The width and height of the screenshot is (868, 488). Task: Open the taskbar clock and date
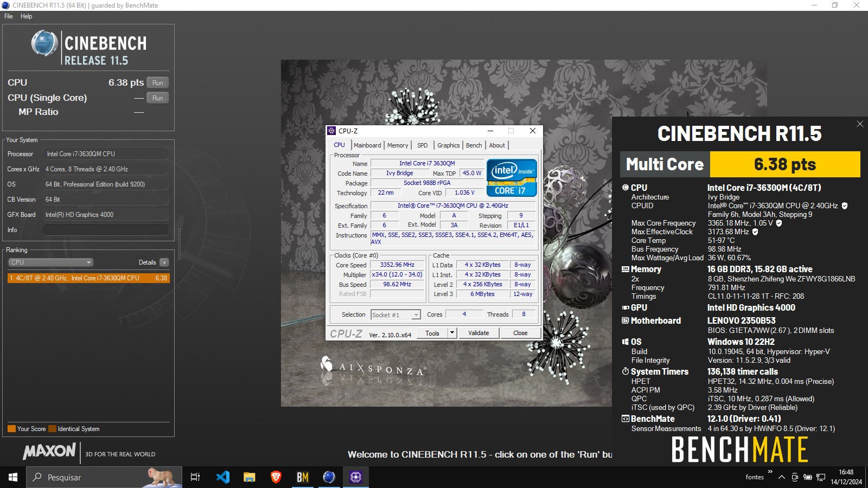click(x=846, y=477)
